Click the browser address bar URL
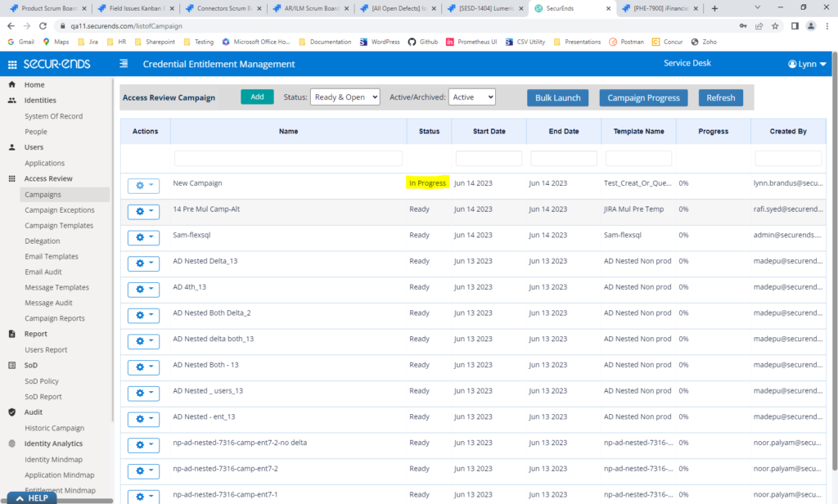The width and height of the screenshot is (838, 504). point(127,25)
